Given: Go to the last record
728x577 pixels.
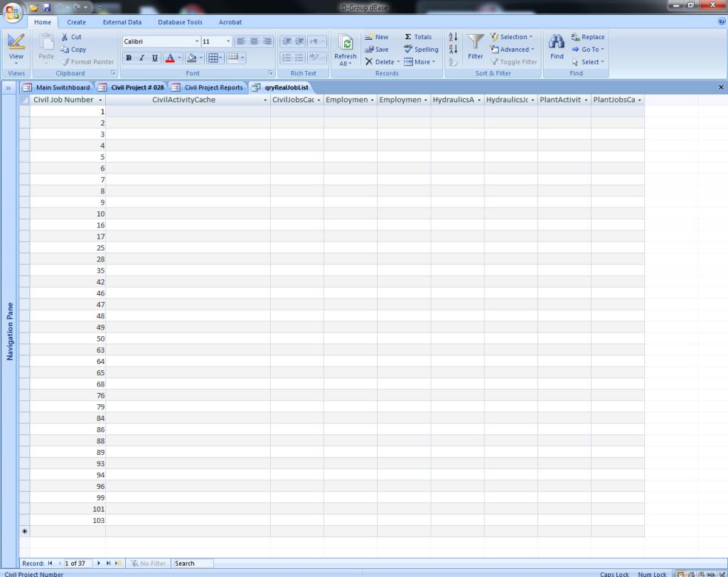Looking at the screenshot, I should point(108,563).
